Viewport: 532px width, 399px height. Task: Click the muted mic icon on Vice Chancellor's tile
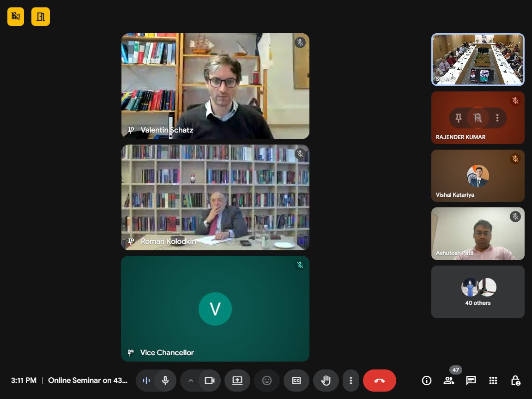coord(300,265)
